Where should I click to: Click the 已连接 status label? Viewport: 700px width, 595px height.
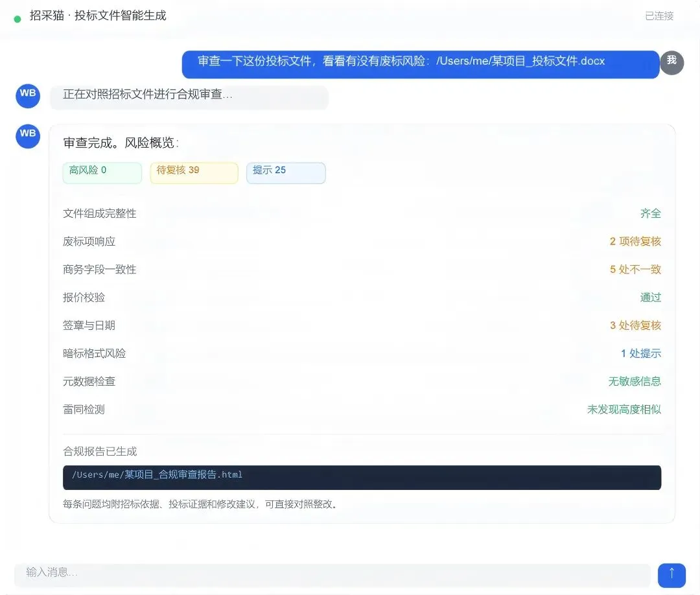pos(659,16)
